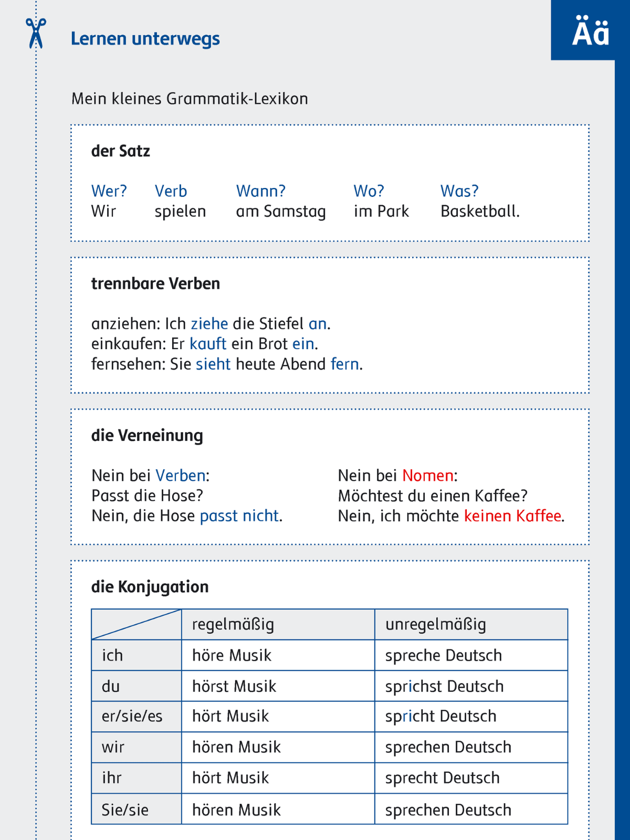Click the blue 'Wann?' column label
This screenshot has height=840, width=630.
coord(261,191)
